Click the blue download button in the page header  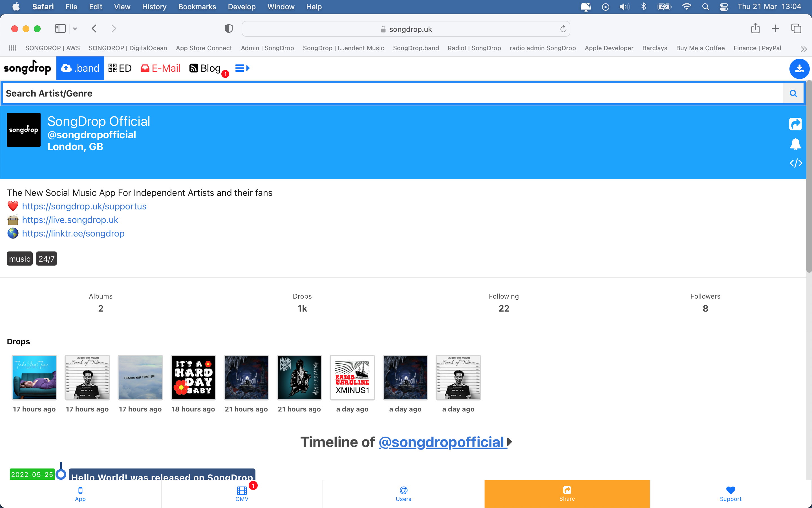coord(799,69)
